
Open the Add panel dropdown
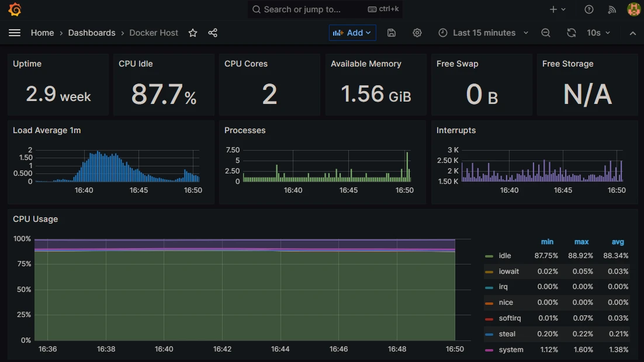352,33
